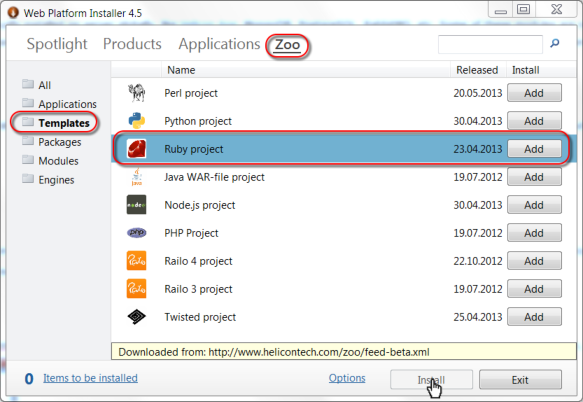Click into the search input field

(490, 44)
